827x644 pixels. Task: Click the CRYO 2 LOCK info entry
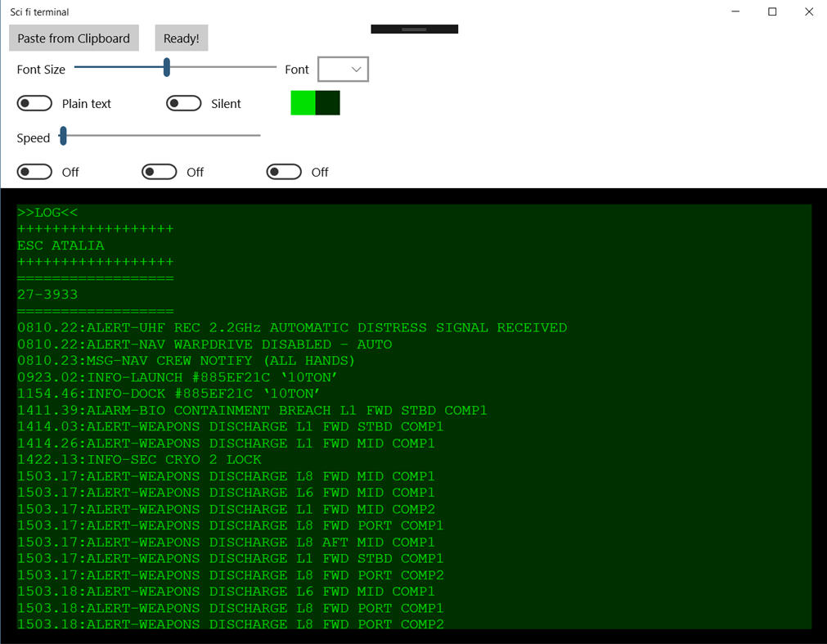pos(139,459)
